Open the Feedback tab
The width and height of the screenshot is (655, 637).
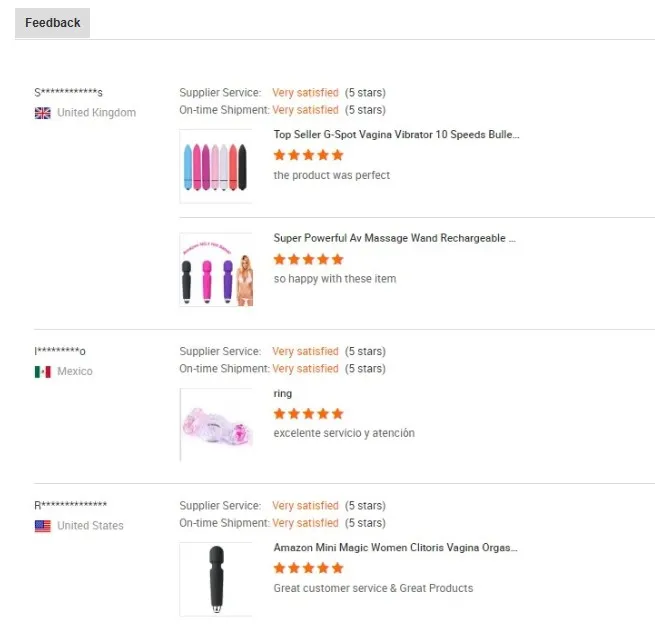(x=52, y=23)
